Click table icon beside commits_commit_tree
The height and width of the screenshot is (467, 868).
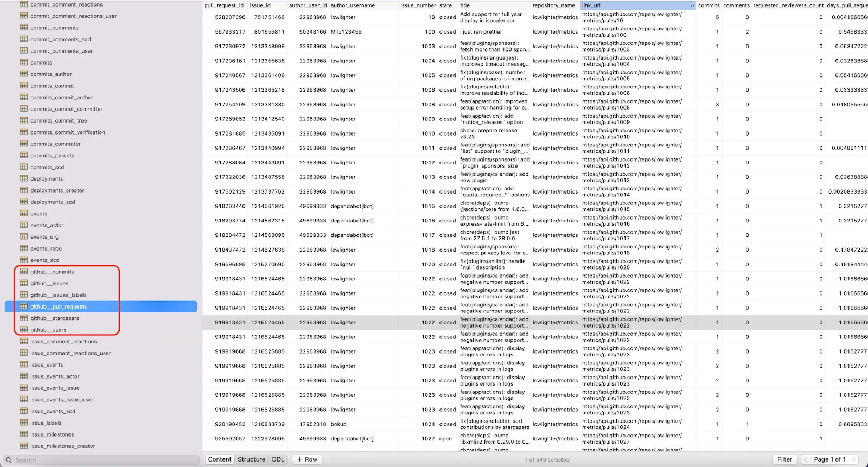(24, 120)
